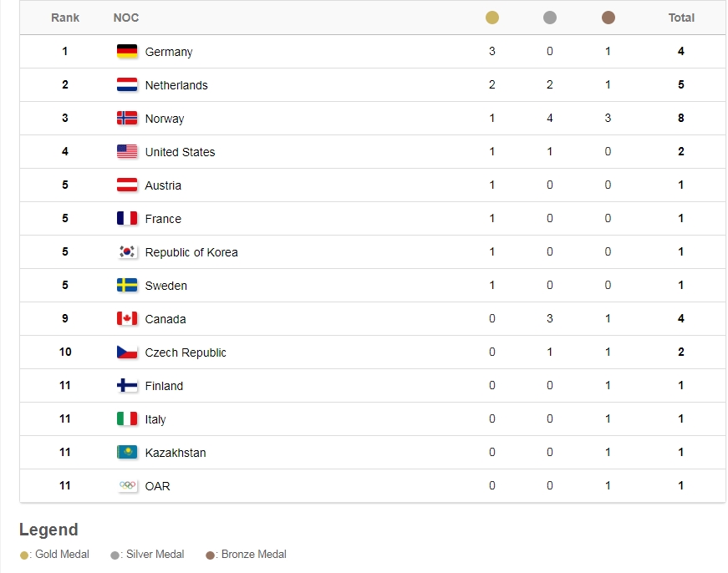Screen dimensions: 728x573
Task: Click the silver medal column header
Action: [550, 18]
